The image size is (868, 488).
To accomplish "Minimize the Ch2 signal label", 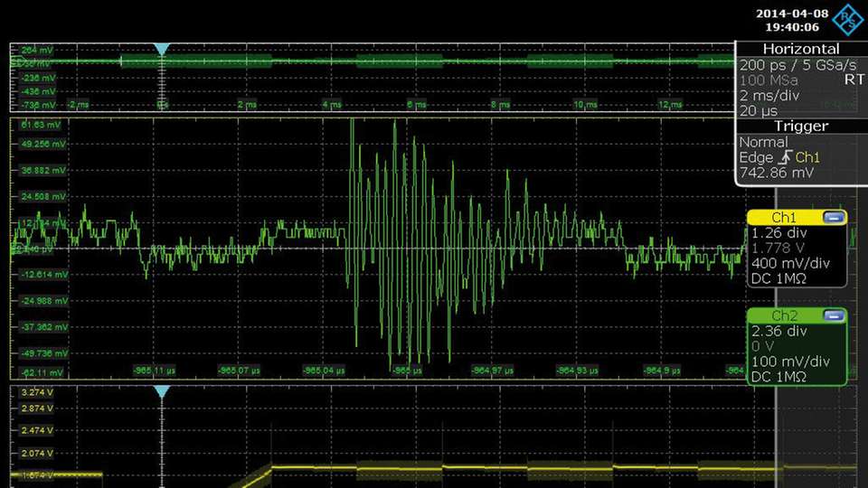I will [x=834, y=315].
